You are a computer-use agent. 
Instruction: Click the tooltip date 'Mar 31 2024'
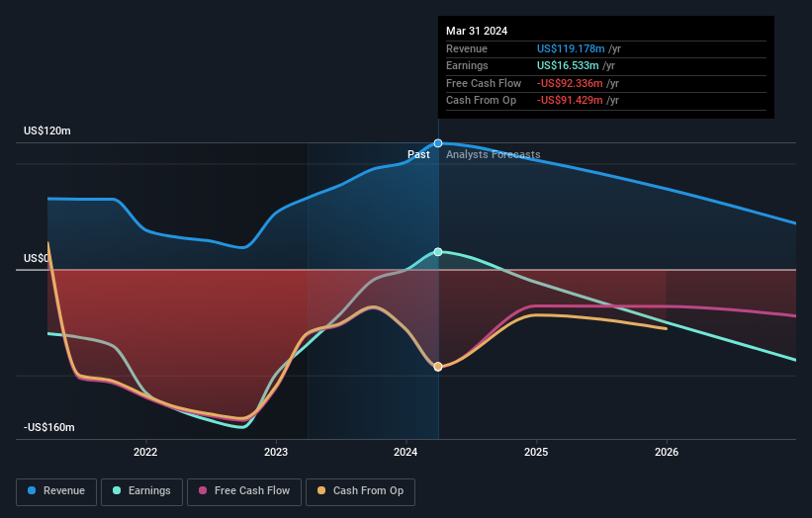tap(477, 31)
